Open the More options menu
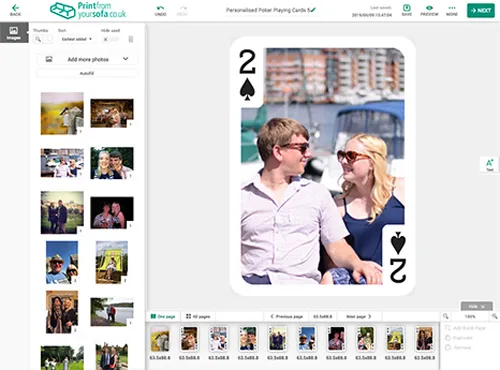 pyautogui.click(x=452, y=10)
